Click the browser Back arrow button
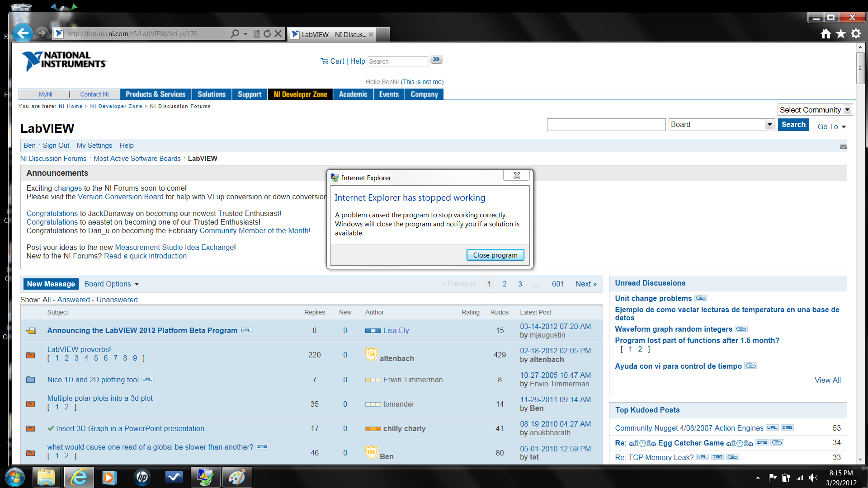 pyautogui.click(x=23, y=33)
